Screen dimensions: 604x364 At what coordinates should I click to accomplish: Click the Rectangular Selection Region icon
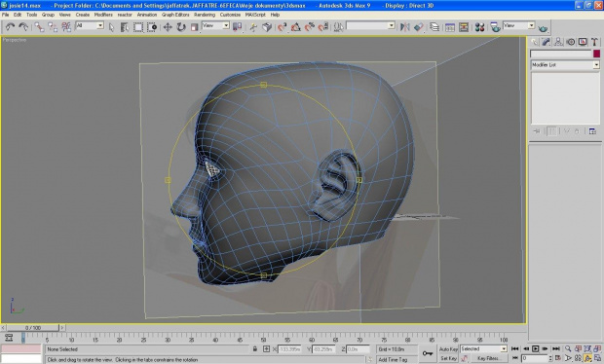(138, 27)
